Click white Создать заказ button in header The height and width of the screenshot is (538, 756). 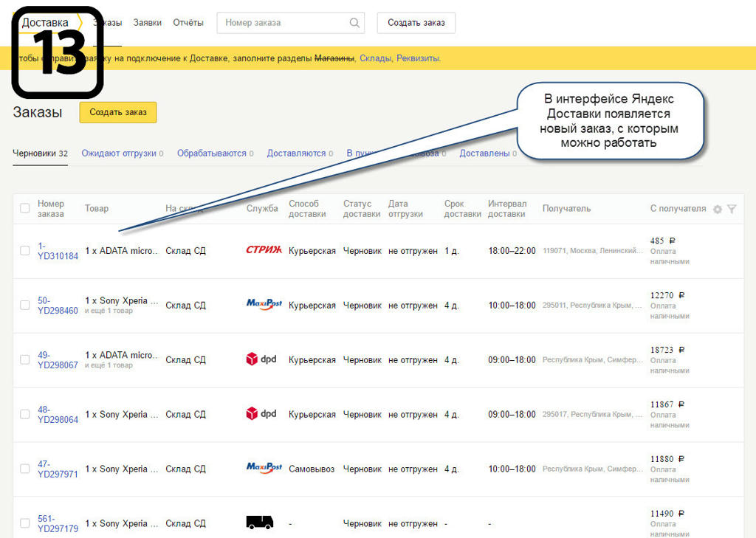pyautogui.click(x=416, y=23)
